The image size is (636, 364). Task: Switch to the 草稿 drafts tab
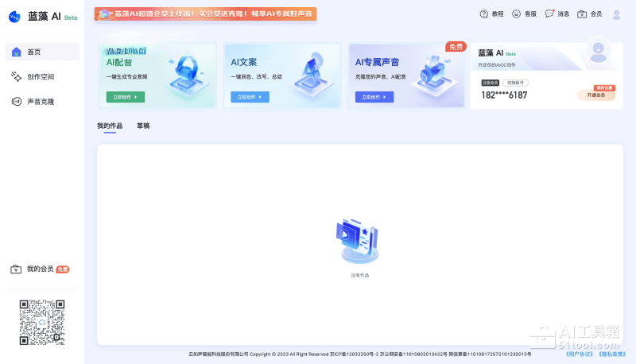tap(143, 126)
